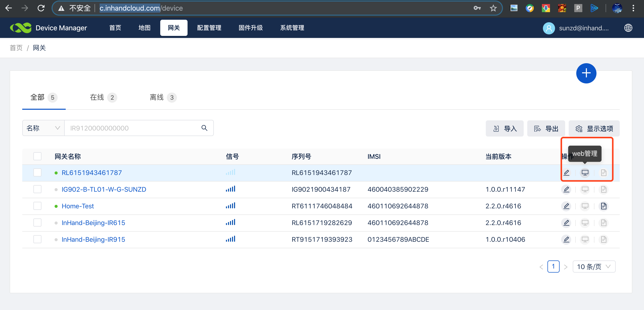Click the gateway name search input field
Screen dimensions: 644x310
[131, 128]
